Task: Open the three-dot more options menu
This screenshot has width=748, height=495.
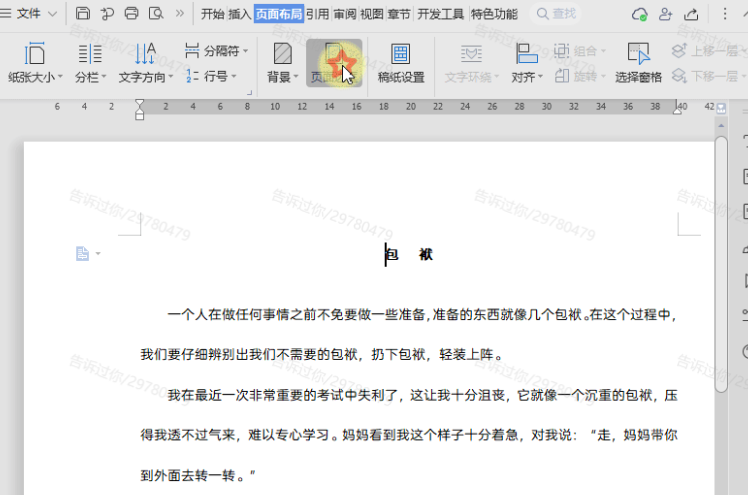Action: [x=725, y=14]
